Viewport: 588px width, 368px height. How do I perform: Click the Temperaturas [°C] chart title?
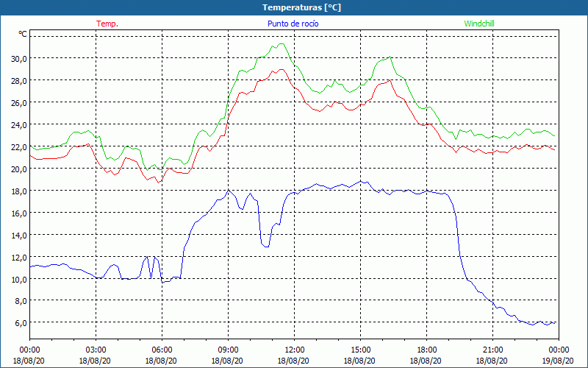click(x=301, y=7)
